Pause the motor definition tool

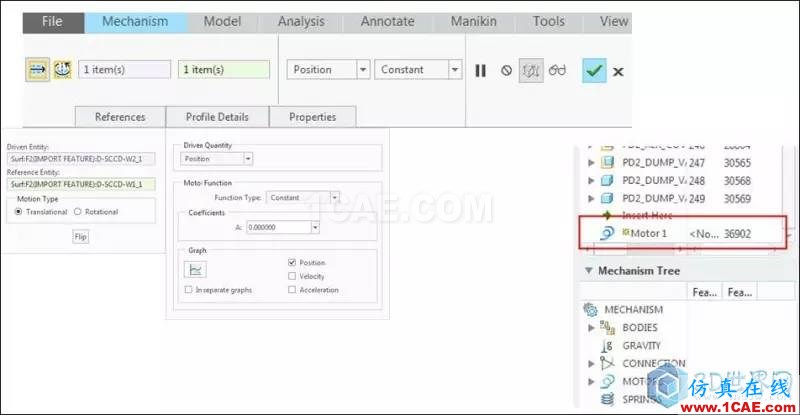(480, 70)
